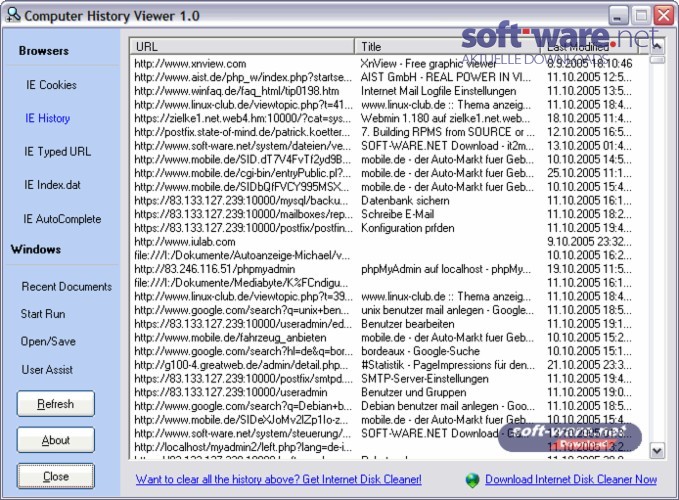Image resolution: width=679 pixels, height=500 pixels.
Task: Select the g100-4.greatweb.de/admin/detail.php URL
Action: click(x=242, y=365)
